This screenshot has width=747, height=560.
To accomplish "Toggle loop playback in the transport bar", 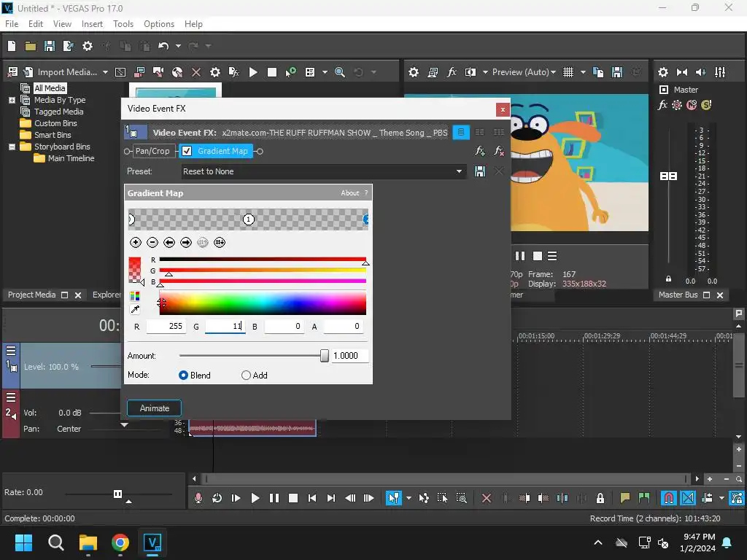I will pyautogui.click(x=217, y=498).
